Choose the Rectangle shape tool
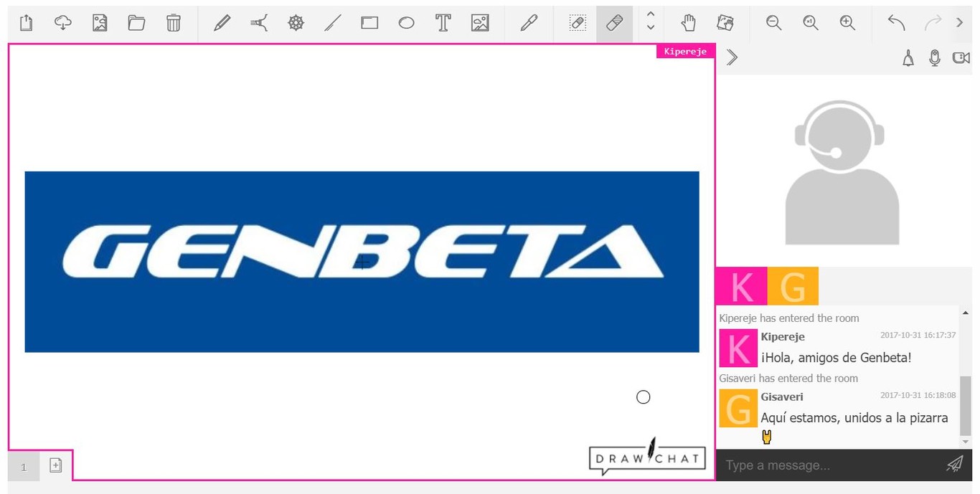The width and height of the screenshot is (980, 494). [369, 23]
